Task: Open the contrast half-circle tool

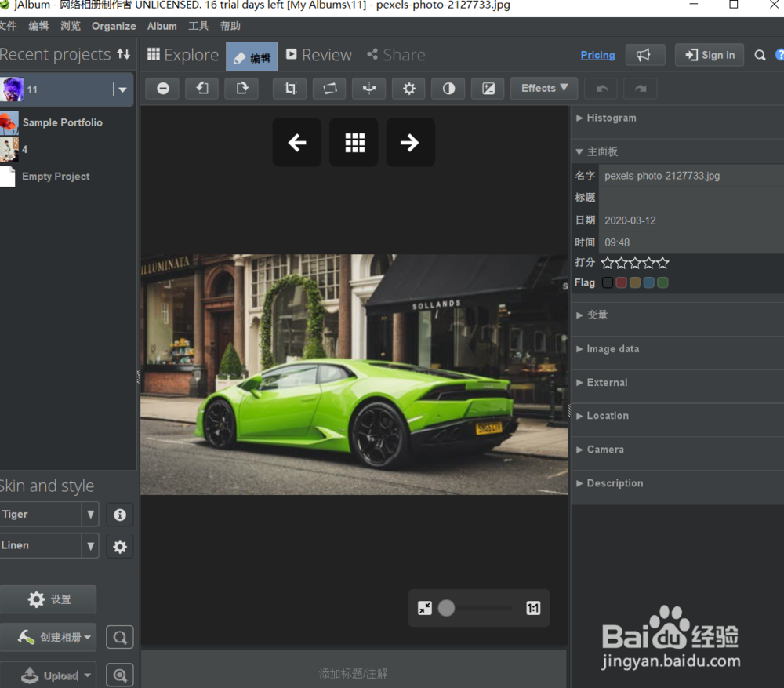Action: pyautogui.click(x=448, y=89)
